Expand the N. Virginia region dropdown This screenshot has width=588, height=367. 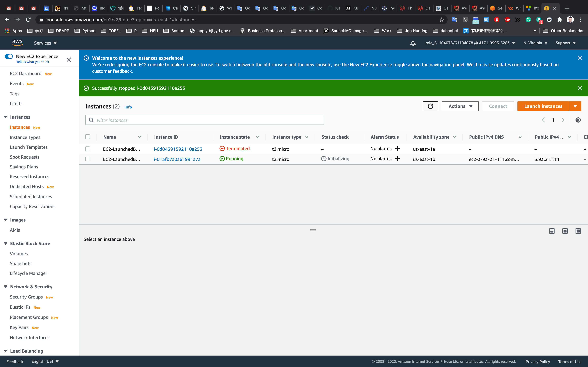pyautogui.click(x=535, y=43)
